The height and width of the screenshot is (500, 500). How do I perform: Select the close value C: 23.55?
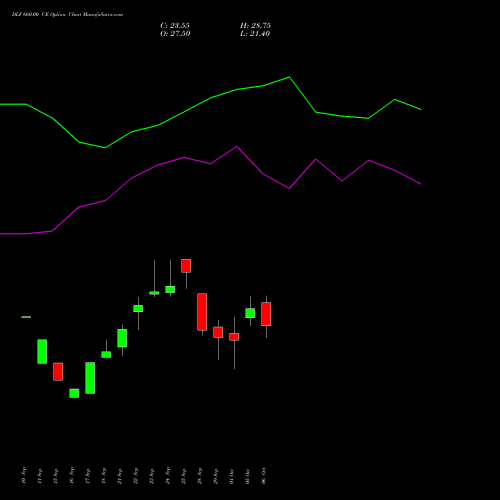(175, 26)
